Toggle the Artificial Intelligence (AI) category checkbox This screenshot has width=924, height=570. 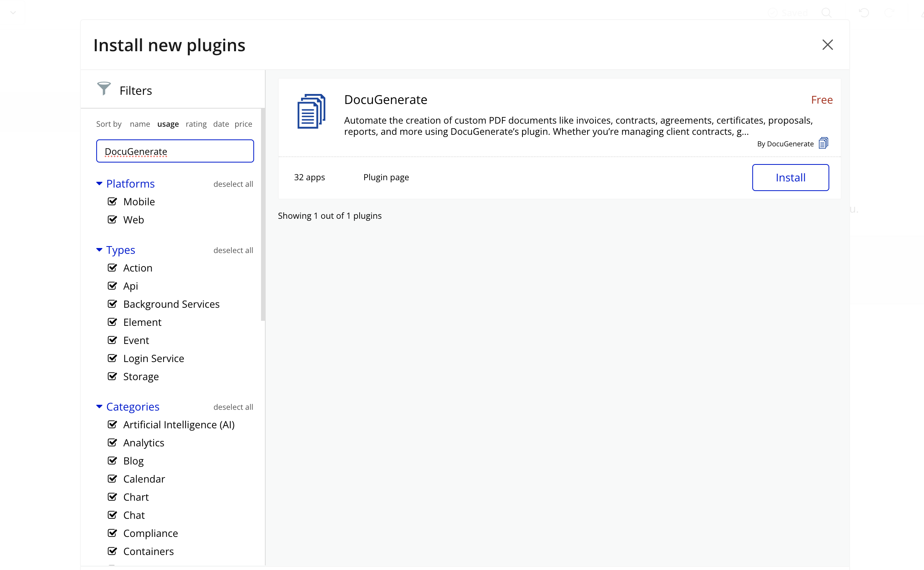(112, 424)
